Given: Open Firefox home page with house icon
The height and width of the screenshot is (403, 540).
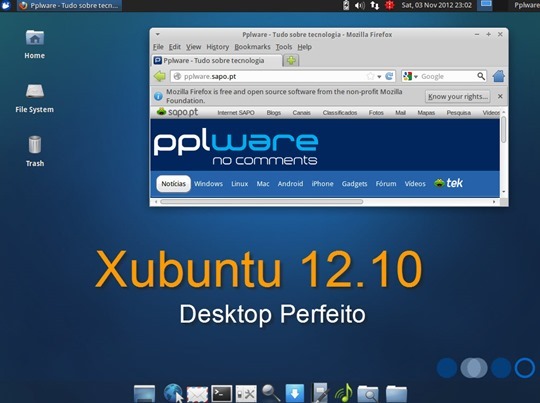Looking at the screenshot, I should (498, 76).
